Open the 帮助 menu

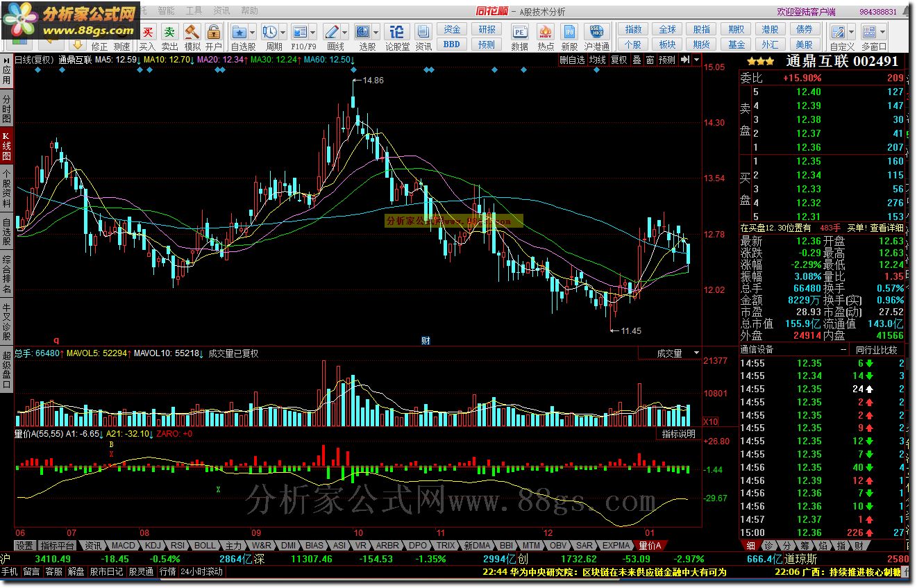pos(249,10)
